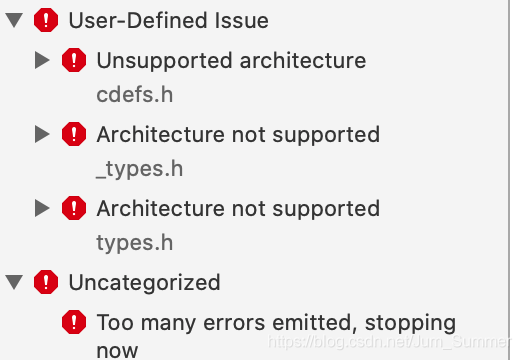
Task: Click the navigator panel right edge divider
Action: (509, 180)
